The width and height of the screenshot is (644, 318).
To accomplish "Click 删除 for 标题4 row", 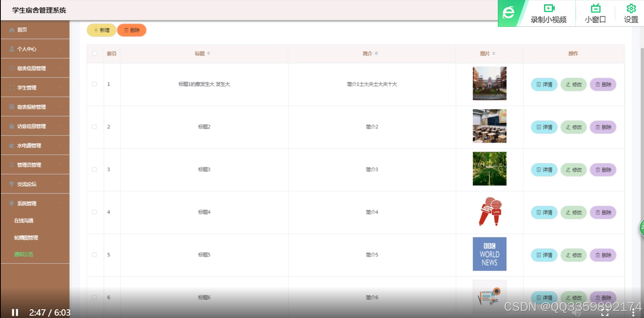I will coord(603,213).
